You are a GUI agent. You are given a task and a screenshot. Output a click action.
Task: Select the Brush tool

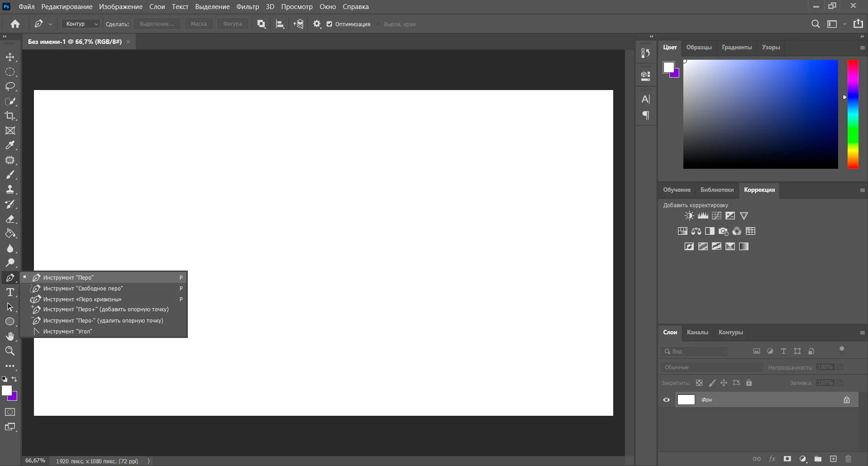[10, 175]
